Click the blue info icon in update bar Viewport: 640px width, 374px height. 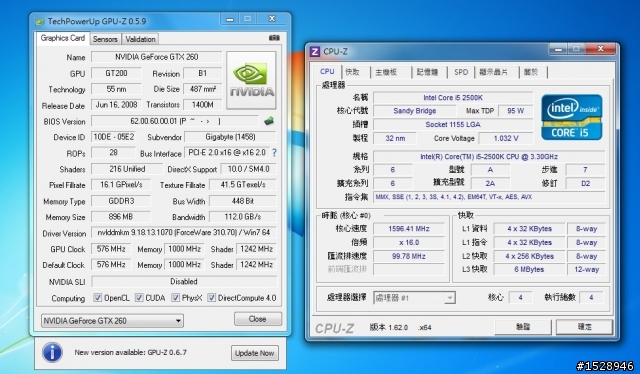53,352
